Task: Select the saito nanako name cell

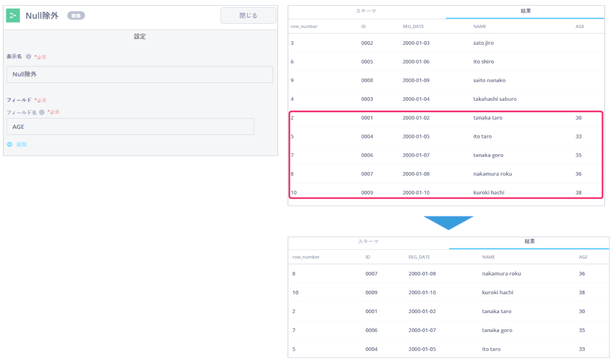Action: pyautogui.click(x=489, y=80)
